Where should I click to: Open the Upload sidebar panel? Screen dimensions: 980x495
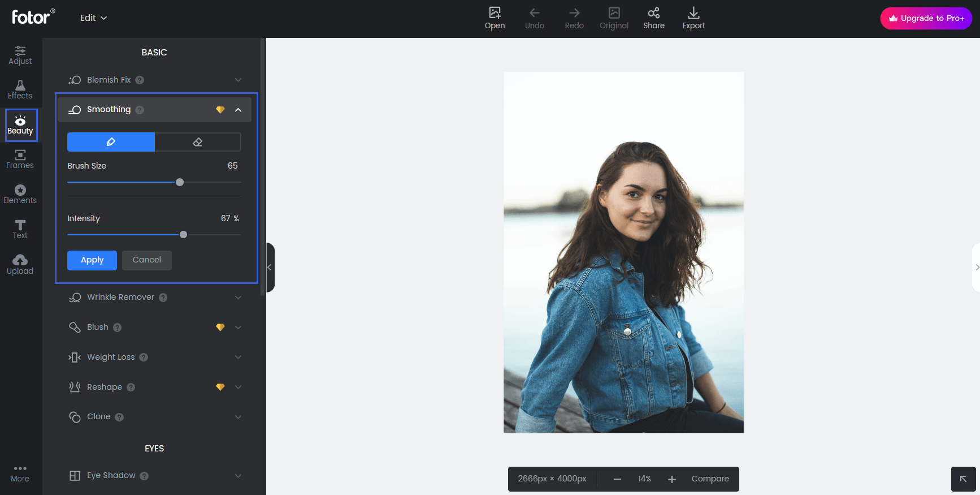(20, 265)
